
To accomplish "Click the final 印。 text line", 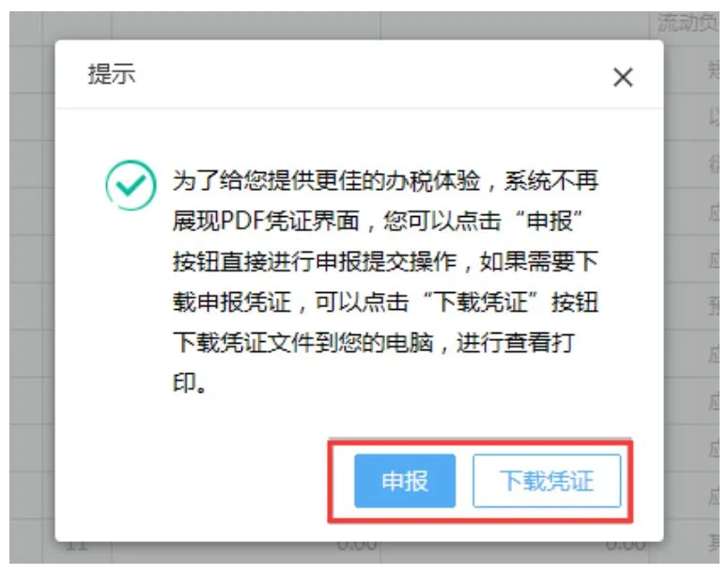I will pos(190,383).
